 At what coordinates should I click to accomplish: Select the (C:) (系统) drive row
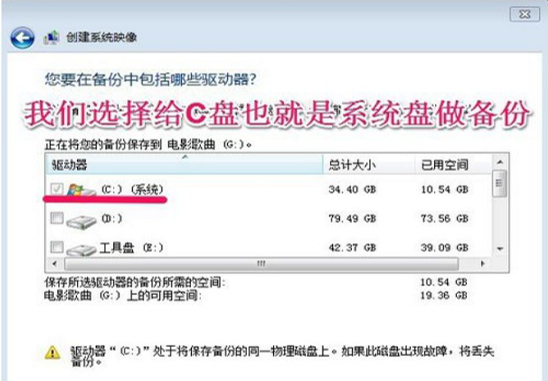268,189
